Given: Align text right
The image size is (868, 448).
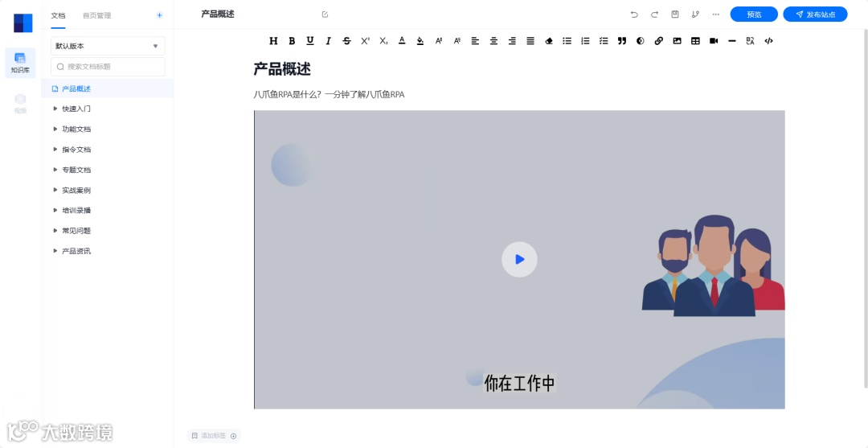Looking at the screenshot, I should coord(512,40).
